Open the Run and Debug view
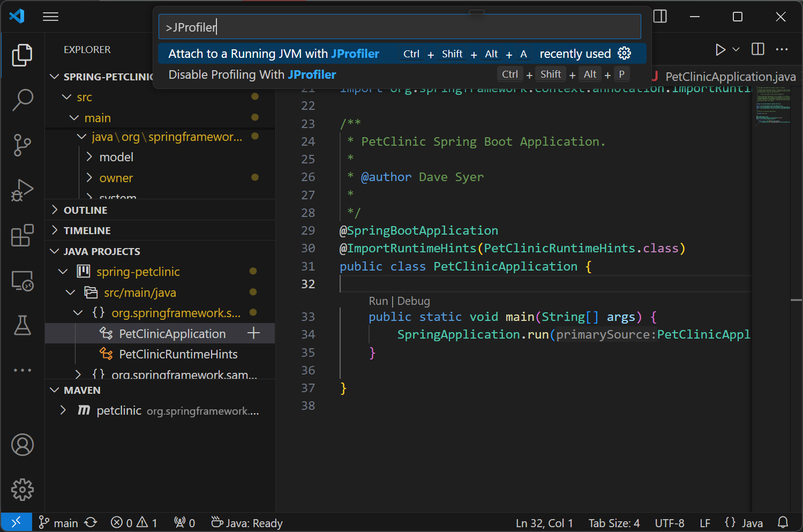The width and height of the screenshot is (803, 532). 22,190
